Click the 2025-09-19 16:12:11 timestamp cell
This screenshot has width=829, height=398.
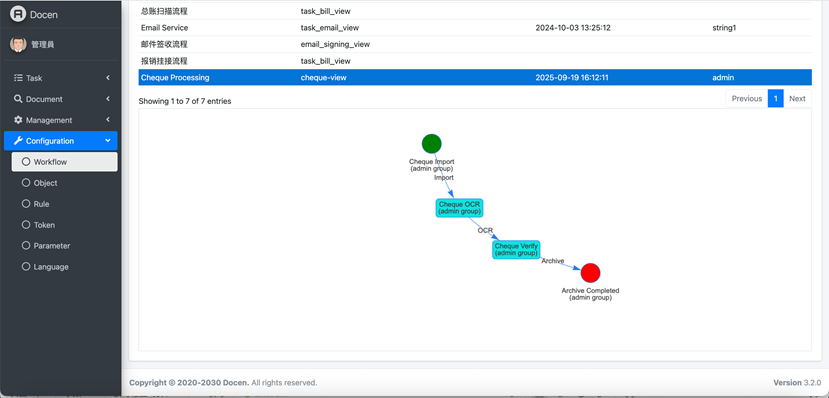572,78
